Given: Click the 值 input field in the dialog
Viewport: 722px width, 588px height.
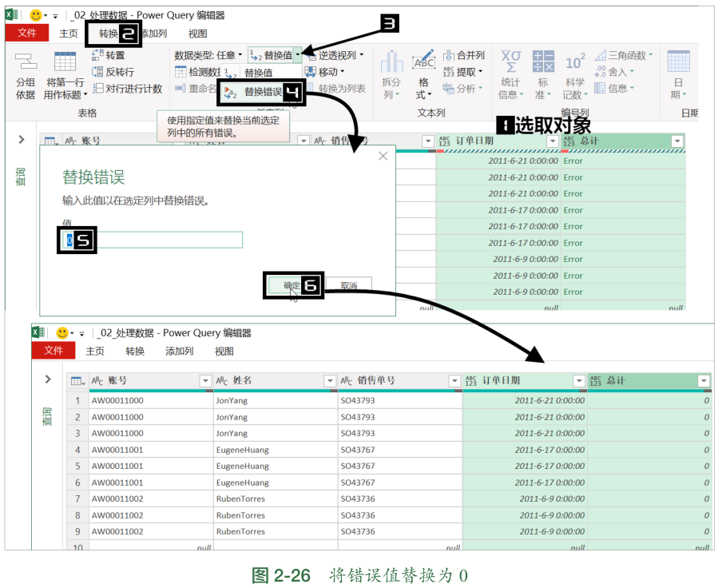Looking at the screenshot, I should [152, 240].
